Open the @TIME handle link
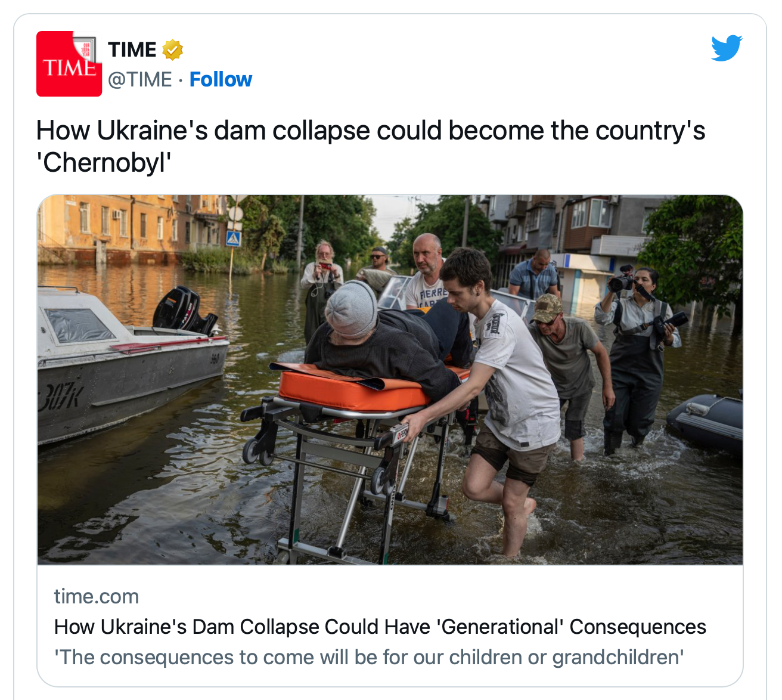Screen dimensions: 782x700 (140, 79)
